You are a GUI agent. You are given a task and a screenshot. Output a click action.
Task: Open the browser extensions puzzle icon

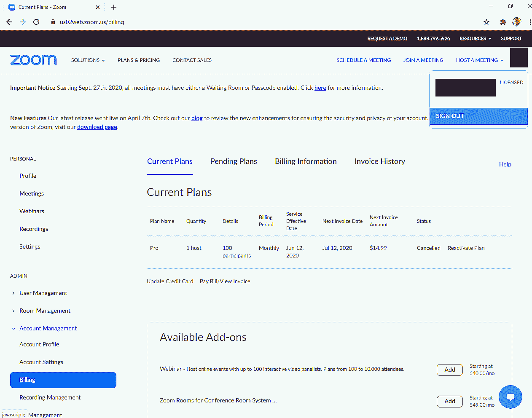[x=503, y=22]
